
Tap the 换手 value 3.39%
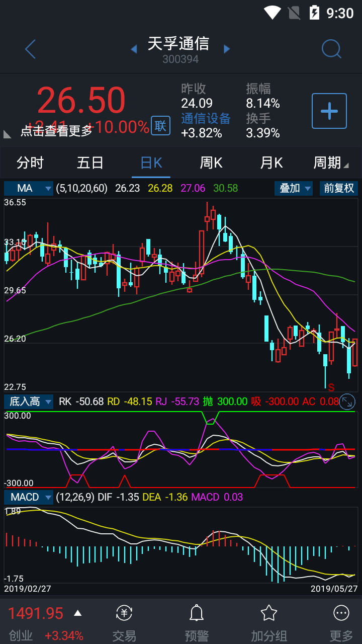263,133
